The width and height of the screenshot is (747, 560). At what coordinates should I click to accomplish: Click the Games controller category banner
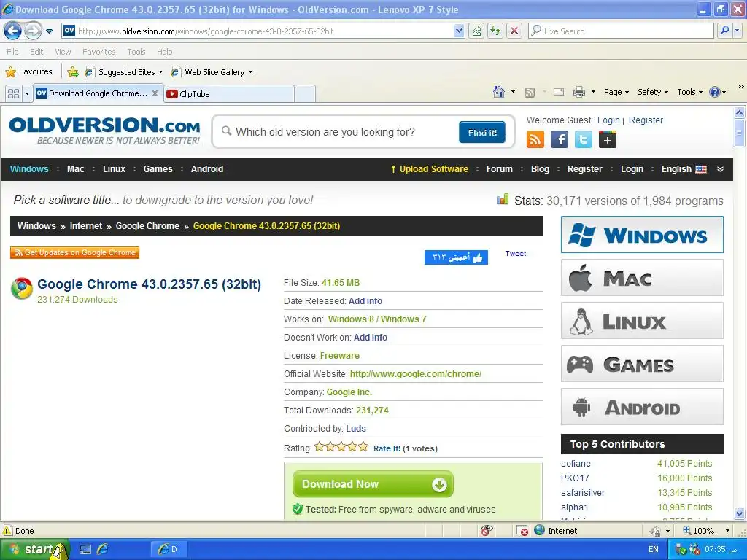coord(642,364)
